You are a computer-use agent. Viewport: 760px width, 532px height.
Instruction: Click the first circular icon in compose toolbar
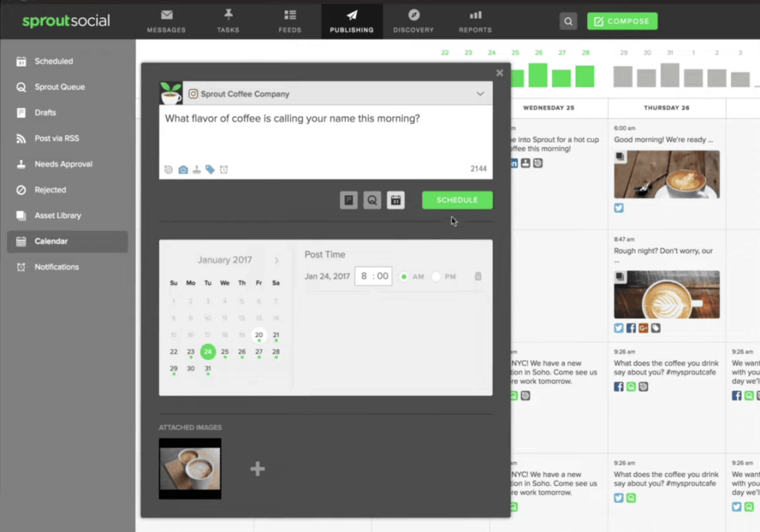pyautogui.click(x=168, y=170)
